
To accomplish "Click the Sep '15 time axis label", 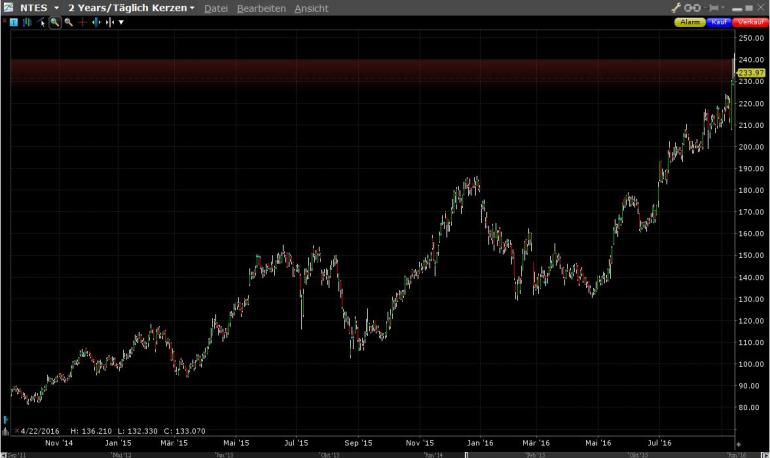I will (358, 443).
